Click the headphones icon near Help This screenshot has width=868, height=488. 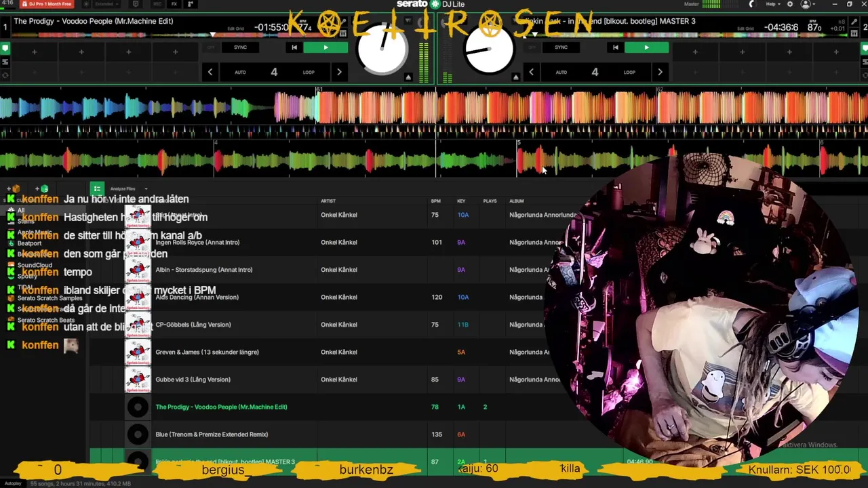751,4
